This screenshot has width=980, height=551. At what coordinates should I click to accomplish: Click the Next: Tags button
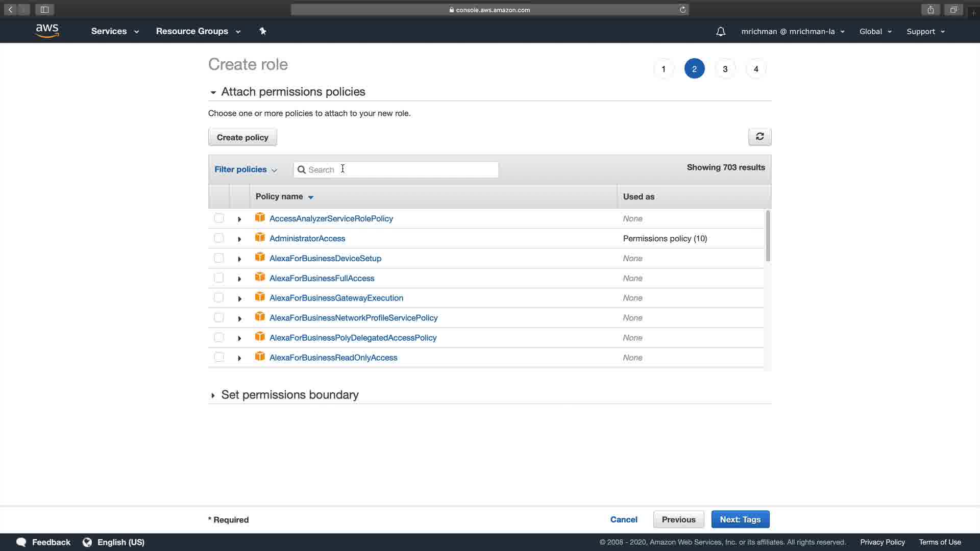[740, 519]
